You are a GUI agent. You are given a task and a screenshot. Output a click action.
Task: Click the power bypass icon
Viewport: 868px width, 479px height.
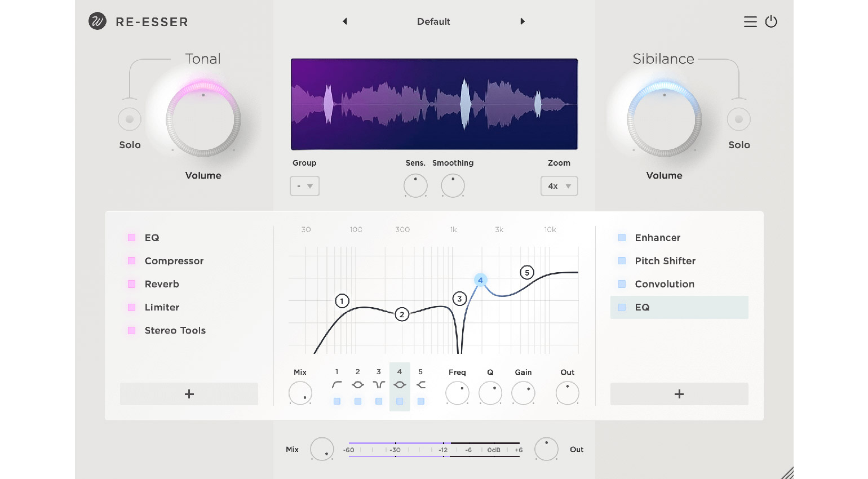point(771,22)
